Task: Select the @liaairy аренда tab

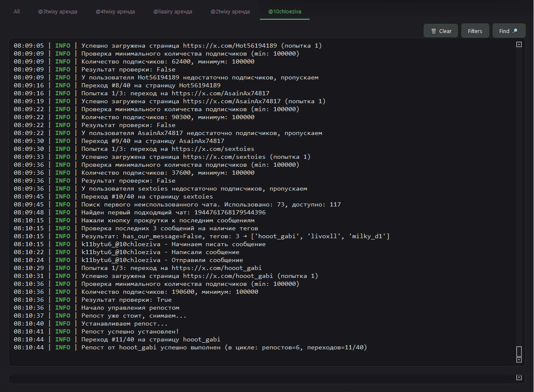Action: (173, 12)
